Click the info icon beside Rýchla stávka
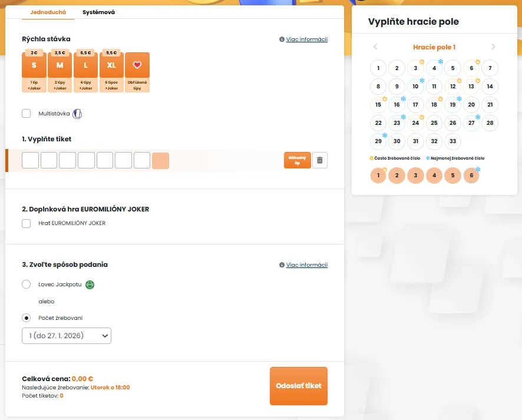Screen dimensions: 522x420 pyautogui.click(x=281, y=39)
